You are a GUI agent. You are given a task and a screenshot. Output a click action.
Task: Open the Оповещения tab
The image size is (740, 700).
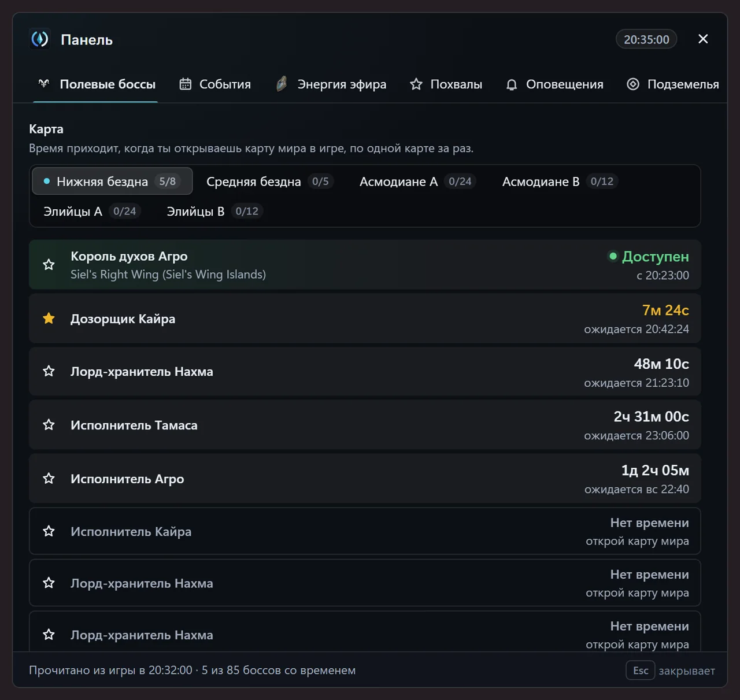pos(554,84)
